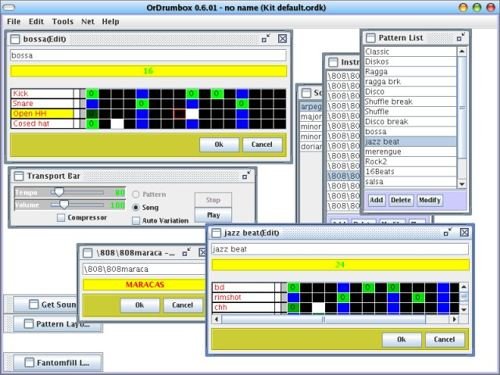The image size is (500, 375).
Task: Enable the Compressor checkbox
Action: tap(61, 218)
